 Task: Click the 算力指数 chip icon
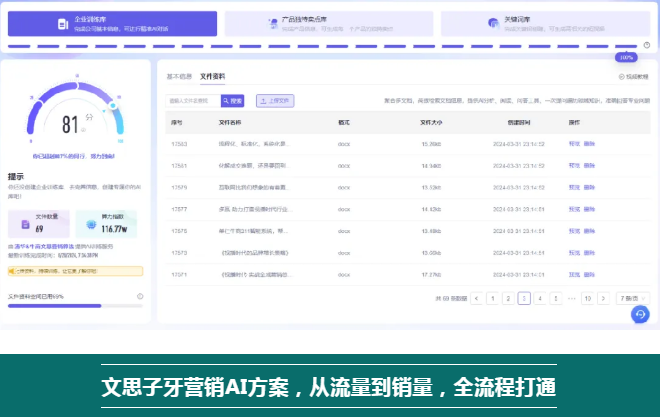point(91,224)
